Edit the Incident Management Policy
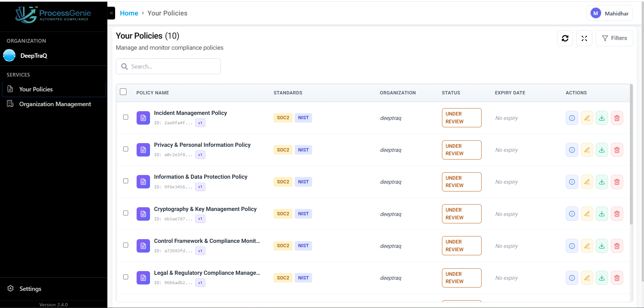The image size is (644, 308). click(x=587, y=118)
